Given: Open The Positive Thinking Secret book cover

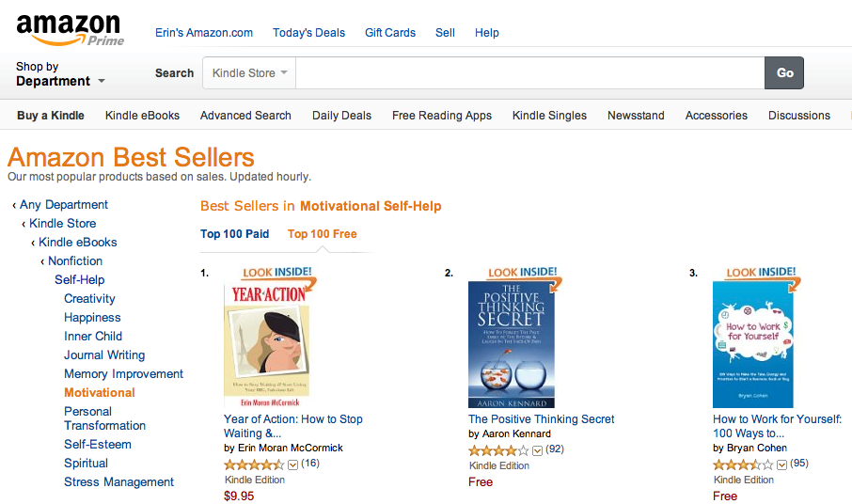Looking at the screenshot, I should (x=512, y=344).
